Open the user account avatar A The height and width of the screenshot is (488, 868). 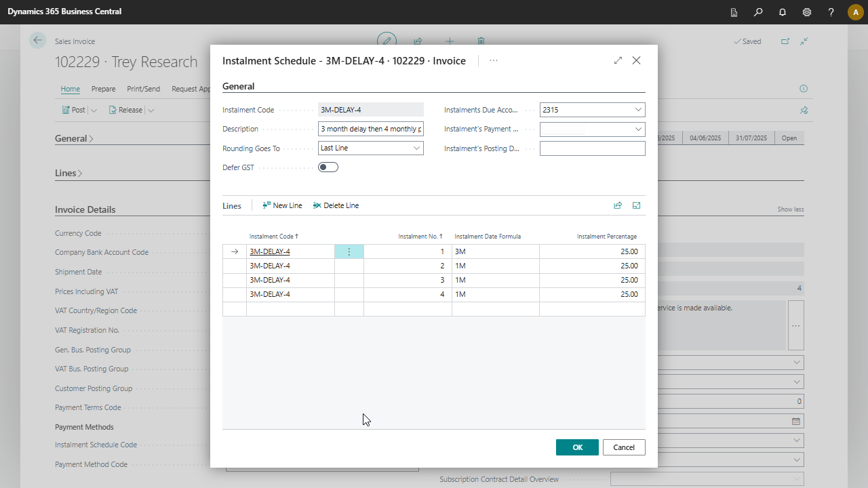855,12
